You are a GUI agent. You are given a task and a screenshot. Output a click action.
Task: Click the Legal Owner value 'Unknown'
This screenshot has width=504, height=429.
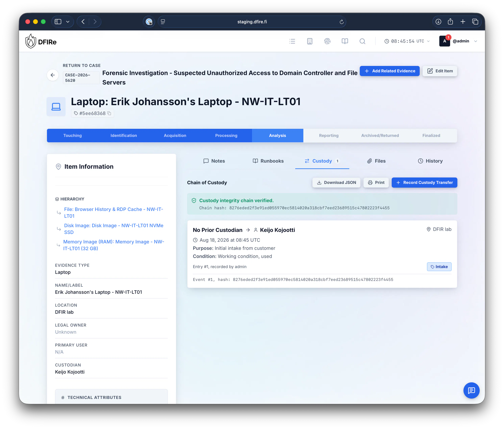point(66,332)
